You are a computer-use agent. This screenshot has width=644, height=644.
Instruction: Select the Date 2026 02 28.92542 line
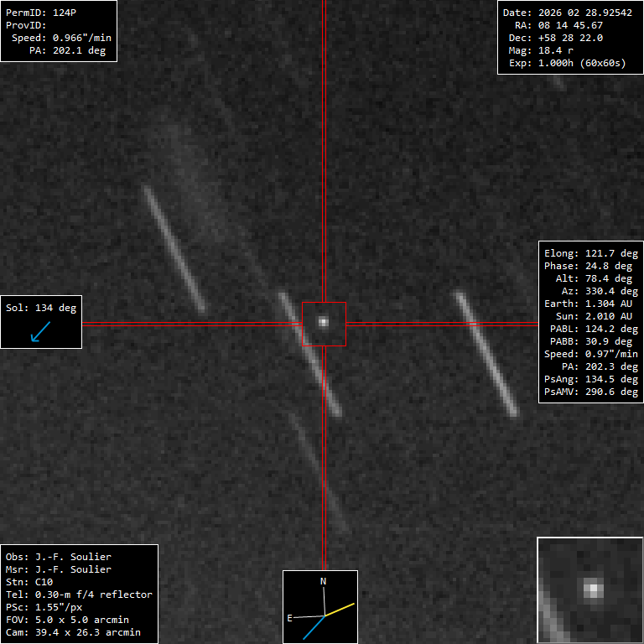[567, 13]
